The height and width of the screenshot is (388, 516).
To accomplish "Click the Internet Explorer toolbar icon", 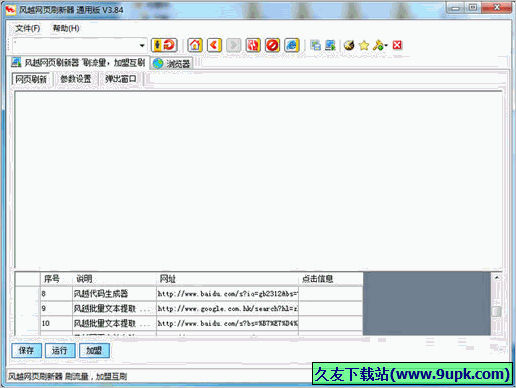I will (x=292, y=45).
